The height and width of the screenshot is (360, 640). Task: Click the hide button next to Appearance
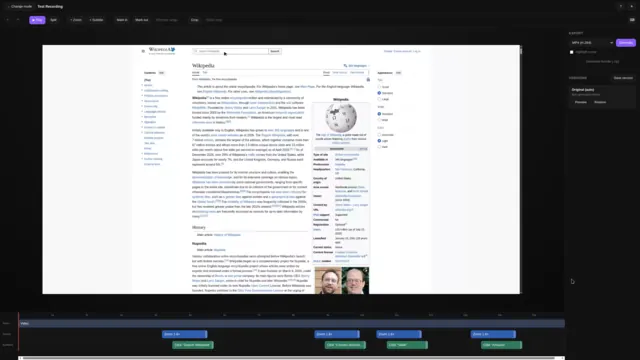[398, 73]
